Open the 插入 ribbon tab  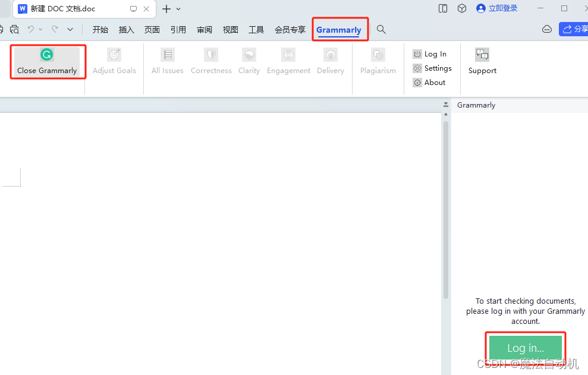coord(127,30)
